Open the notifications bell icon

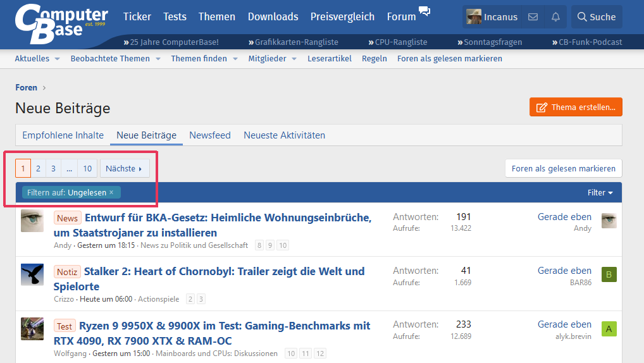555,17
